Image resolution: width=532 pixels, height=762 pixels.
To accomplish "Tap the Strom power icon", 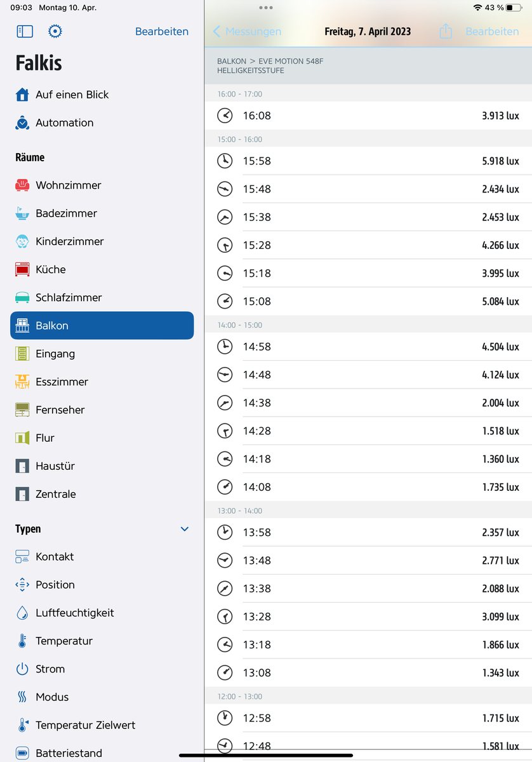I will click(22, 669).
